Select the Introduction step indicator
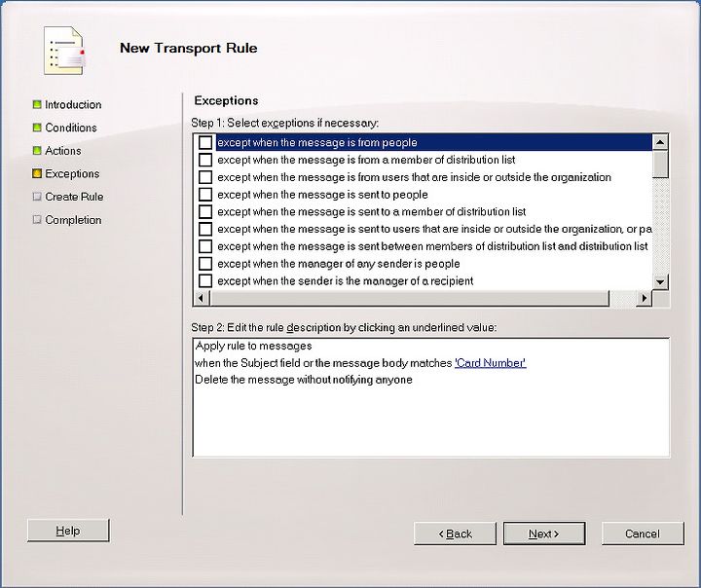Image resolution: width=701 pixels, height=588 pixels. tap(37, 104)
